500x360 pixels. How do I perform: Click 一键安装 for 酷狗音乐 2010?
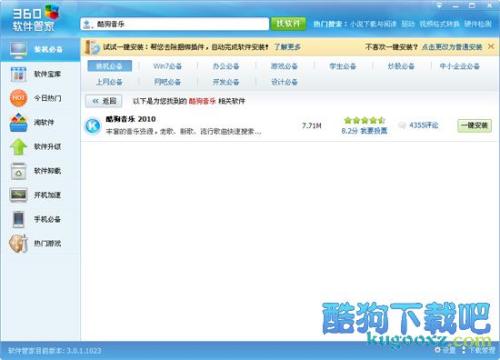(474, 125)
